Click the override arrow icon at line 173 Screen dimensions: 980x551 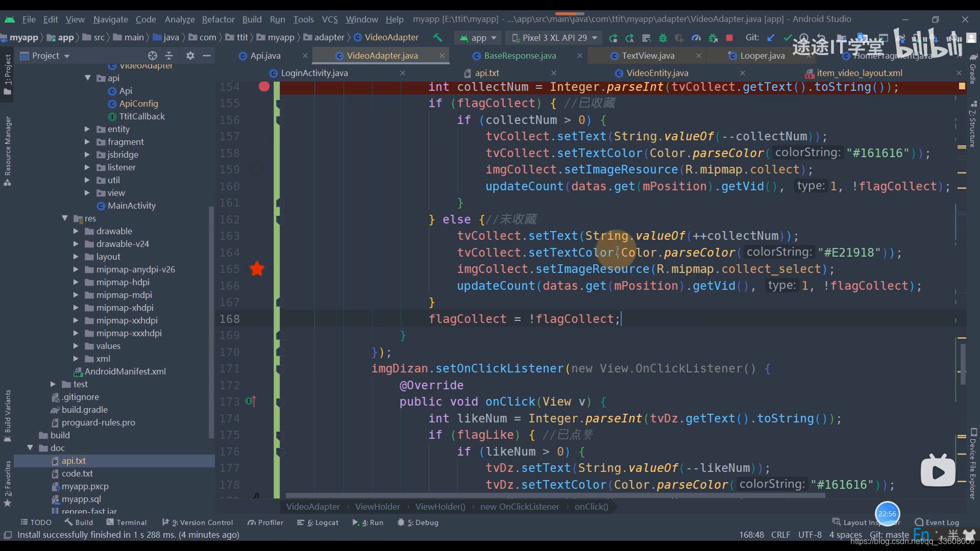(x=251, y=402)
